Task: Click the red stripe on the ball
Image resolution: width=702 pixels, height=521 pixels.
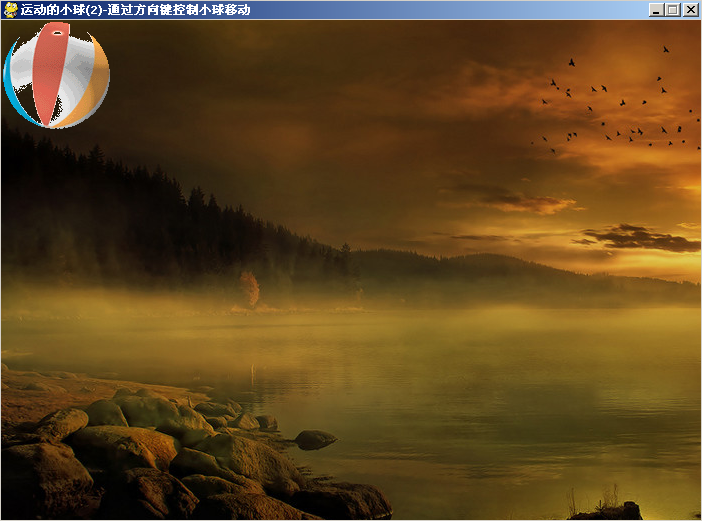Action: [x=50, y=75]
